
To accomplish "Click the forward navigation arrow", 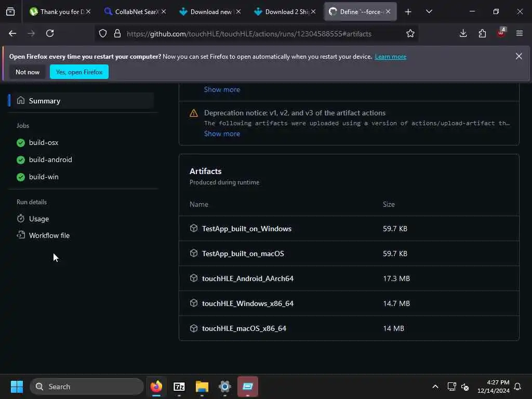I will (31, 33).
